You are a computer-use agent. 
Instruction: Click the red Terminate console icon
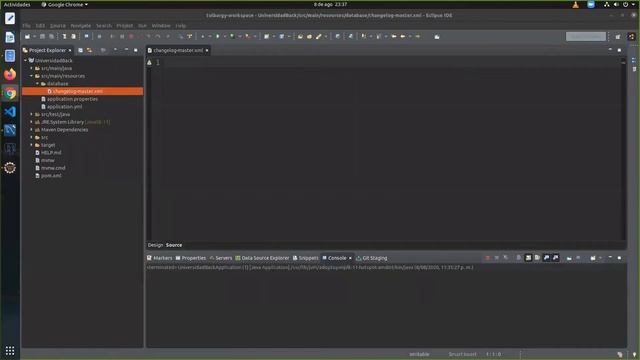click(487, 258)
